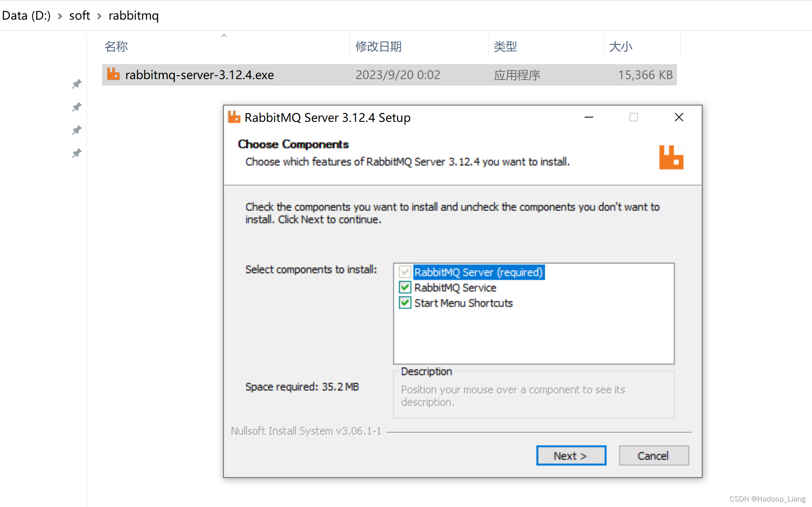Click the checkmark icon beside RabbitMQ Service
This screenshot has width=812, height=507.
tap(405, 287)
